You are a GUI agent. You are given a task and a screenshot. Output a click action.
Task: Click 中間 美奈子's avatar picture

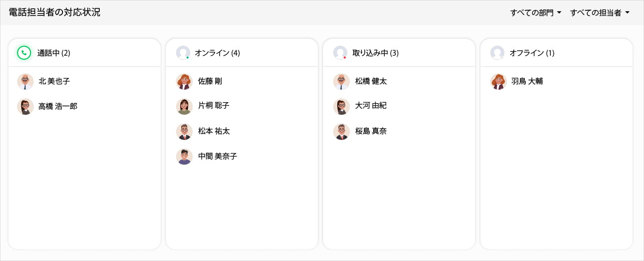click(x=184, y=156)
